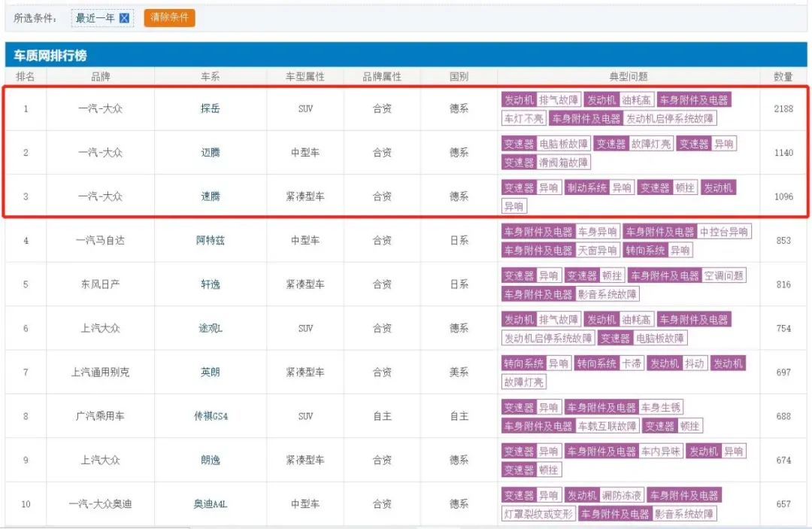Screen dimensions: 812x529
Task: Click the SUV type cell in the 探岳 row
Action: pos(305,109)
